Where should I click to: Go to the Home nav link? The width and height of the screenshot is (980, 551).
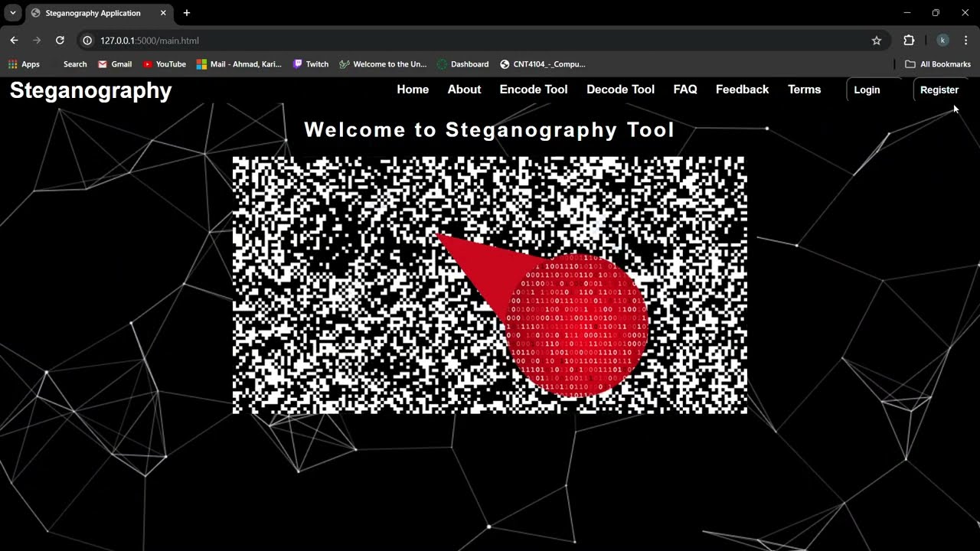coord(413,90)
